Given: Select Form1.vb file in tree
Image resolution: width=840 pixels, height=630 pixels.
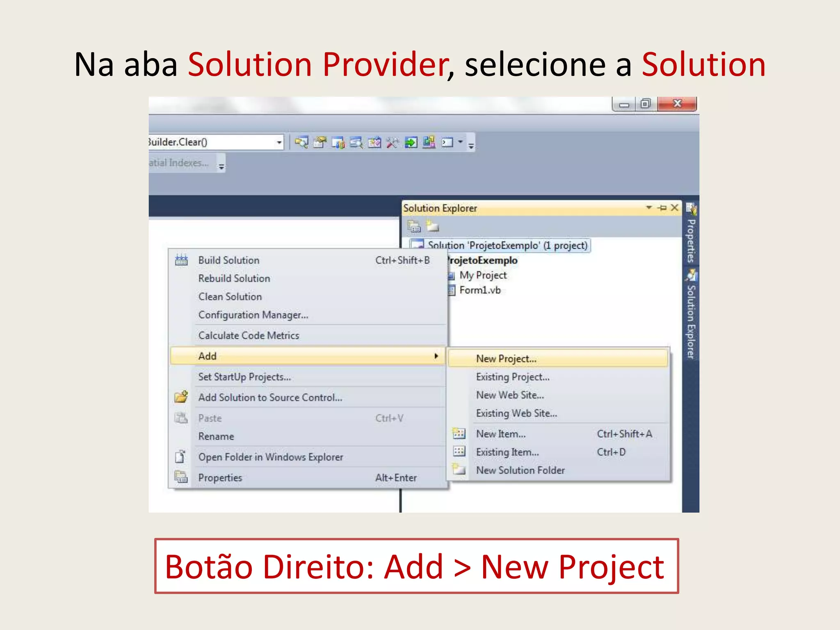Looking at the screenshot, I should coord(480,290).
